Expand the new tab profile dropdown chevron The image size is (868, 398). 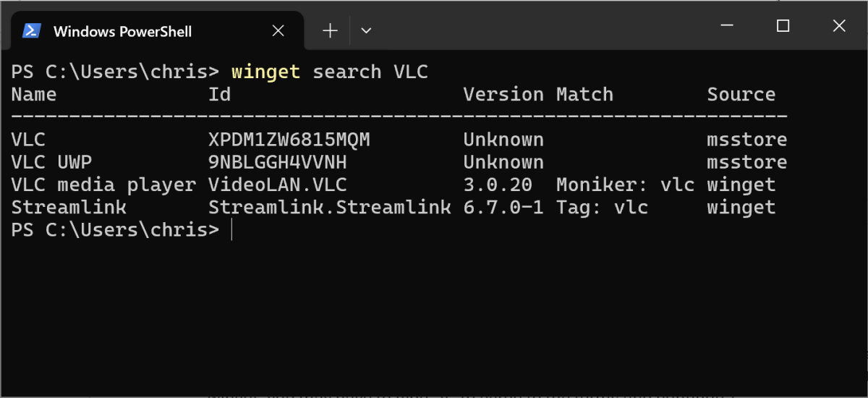[x=366, y=30]
